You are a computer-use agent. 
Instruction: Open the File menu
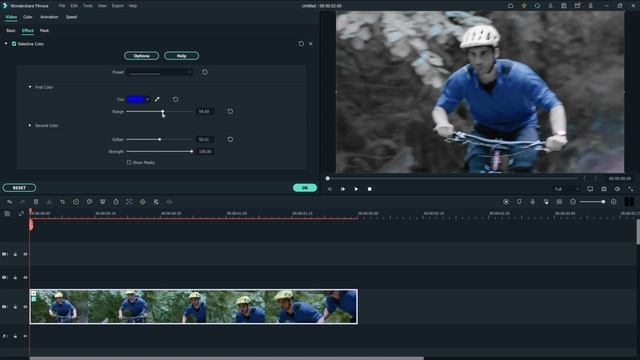tap(62, 6)
